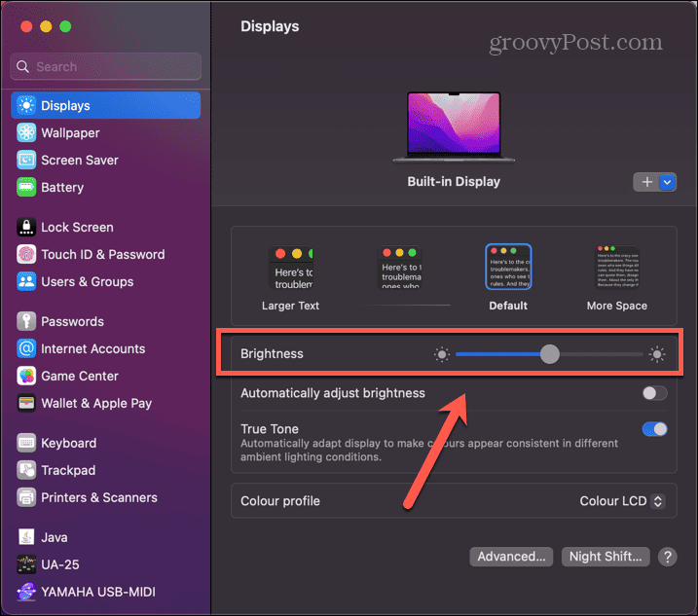Select Java label in sidebar

(55, 537)
